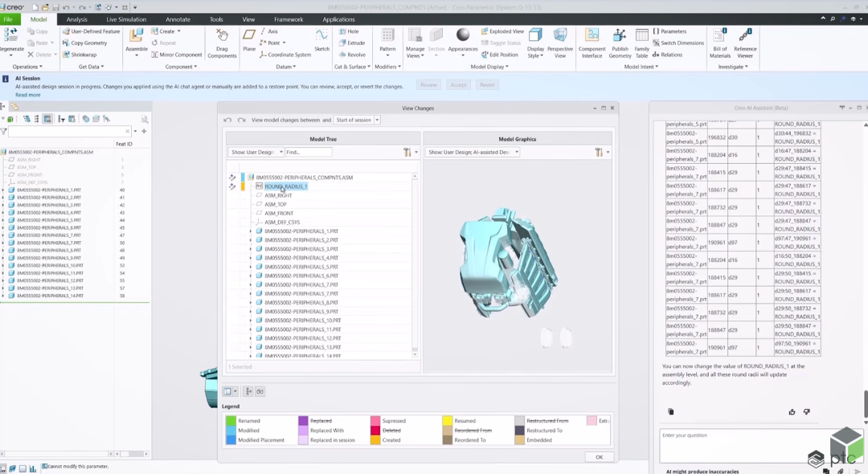
Task: Click the Review button in AI Session bar
Action: coord(428,84)
